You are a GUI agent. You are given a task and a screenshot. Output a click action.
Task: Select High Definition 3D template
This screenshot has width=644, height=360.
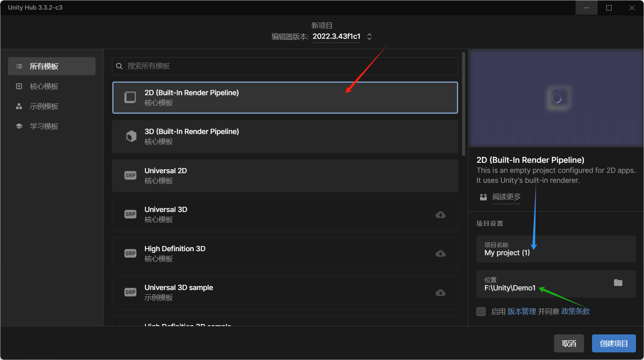[285, 254]
